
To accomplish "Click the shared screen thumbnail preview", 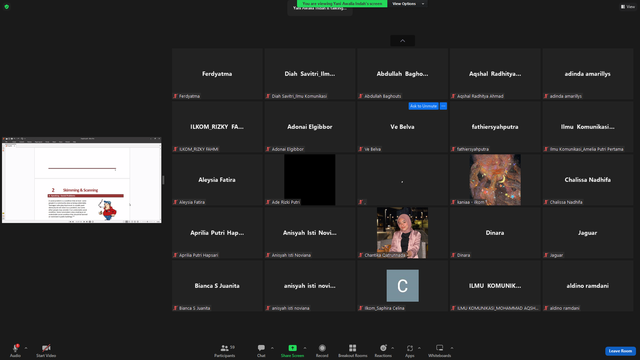I will click(x=82, y=180).
